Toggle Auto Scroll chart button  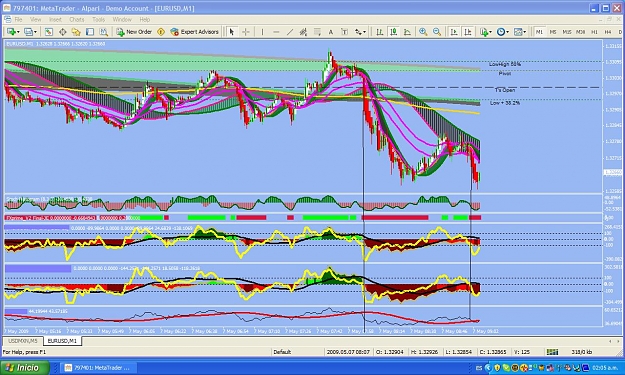(x=454, y=32)
